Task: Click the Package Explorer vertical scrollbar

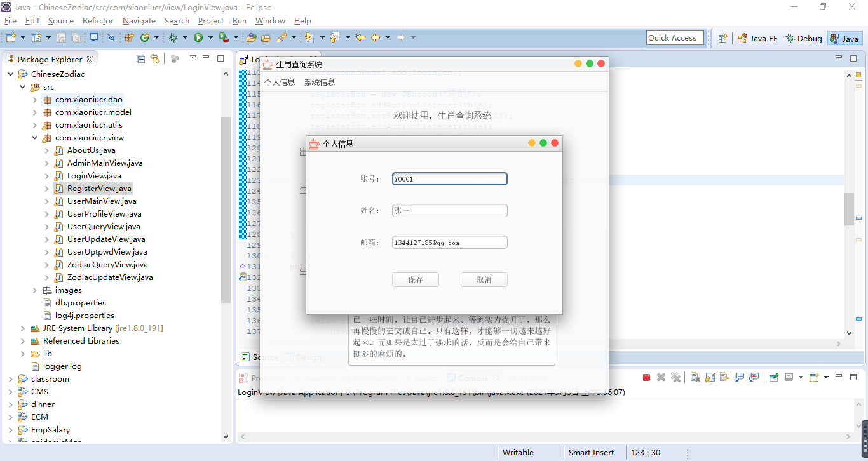Action: (x=226, y=210)
